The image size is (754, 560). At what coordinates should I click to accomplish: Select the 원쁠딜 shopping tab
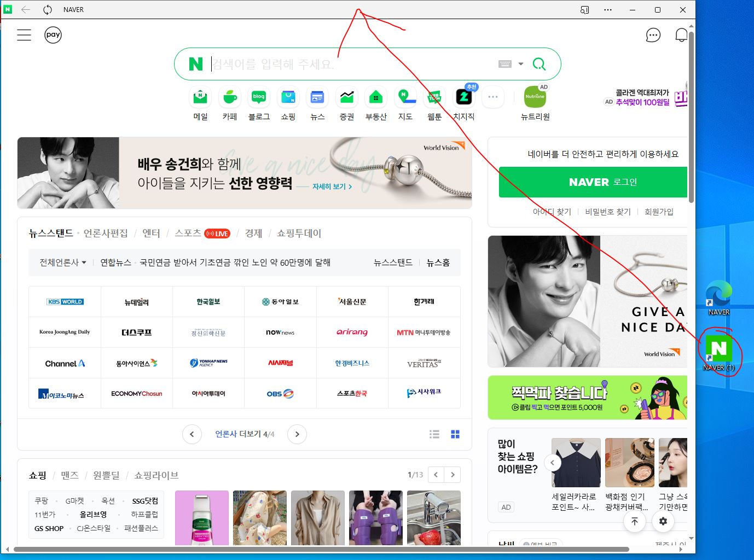tap(106, 475)
